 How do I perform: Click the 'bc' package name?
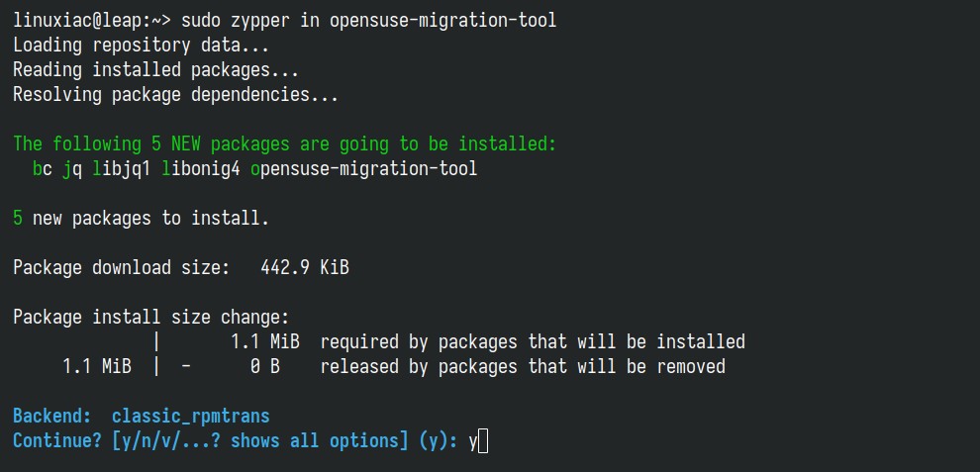42,169
